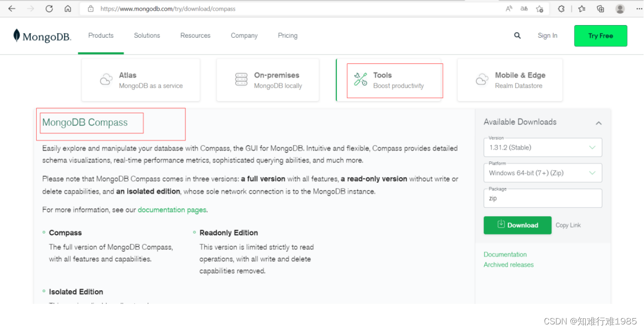The image size is (644, 330).
Task: Select the Mobile & Edge tab card
Action: (x=510, y=80)
